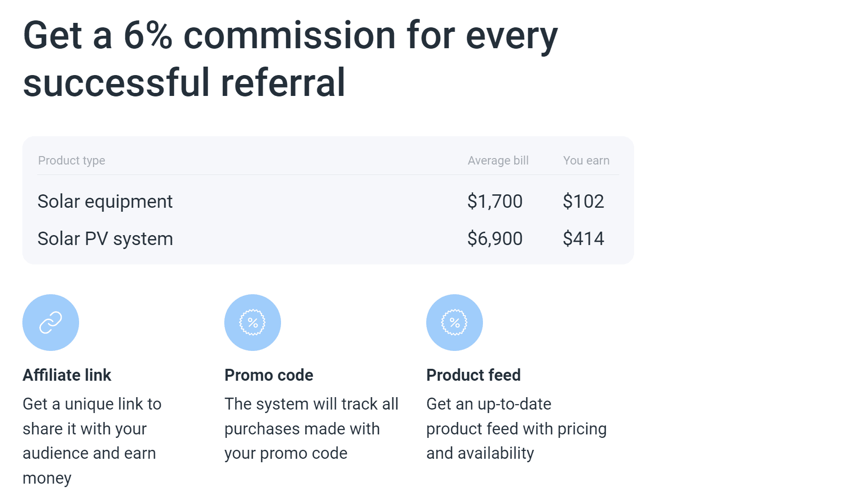Select the Solar PV system row label
The height and width of the screenshot is (504, 849).
[x=105, y=239]
